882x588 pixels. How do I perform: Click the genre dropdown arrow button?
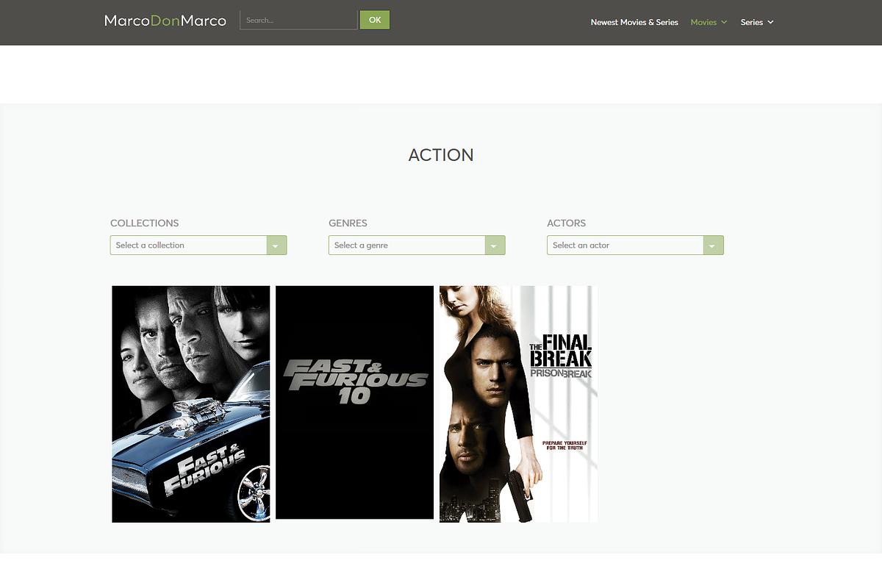click(495, 245)
